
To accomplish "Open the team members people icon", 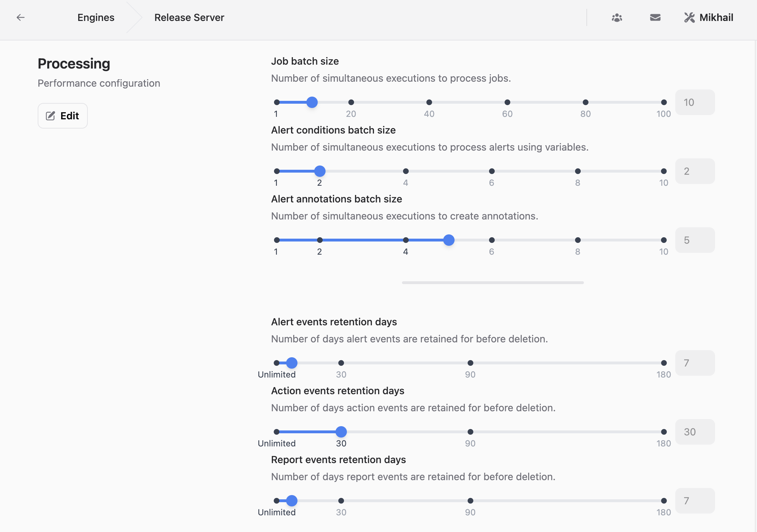I will pos(617,17).
